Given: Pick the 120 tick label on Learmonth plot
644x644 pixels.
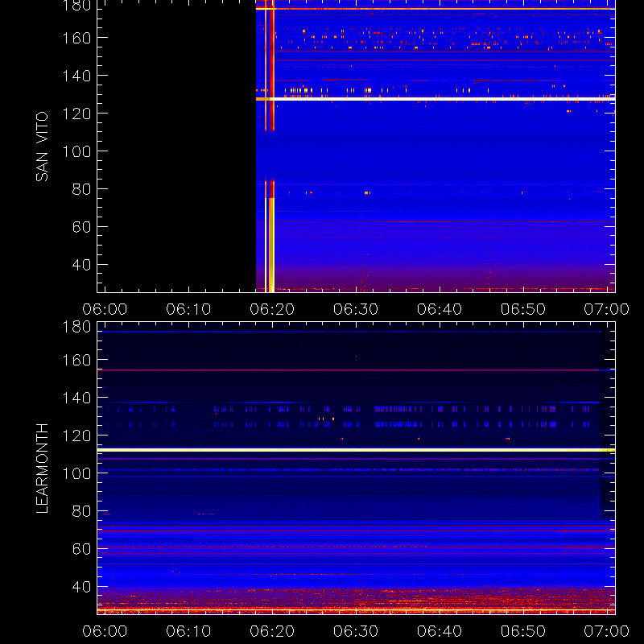Looking at the screenshot, I should pos(76,436).
